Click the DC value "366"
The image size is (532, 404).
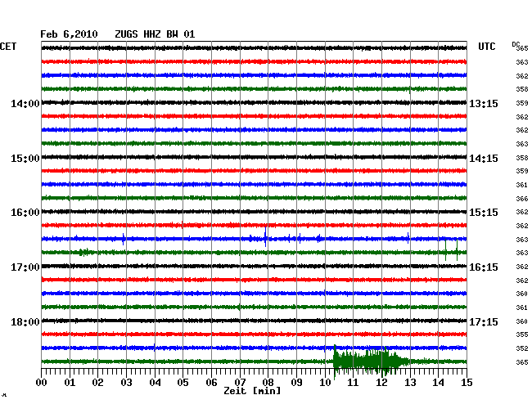(522, 199)
